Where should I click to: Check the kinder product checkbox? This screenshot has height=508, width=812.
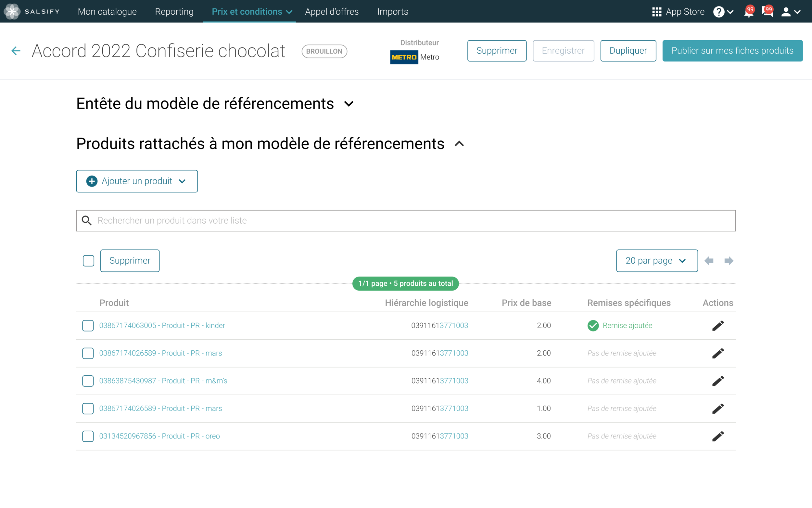tap(88, 326)
